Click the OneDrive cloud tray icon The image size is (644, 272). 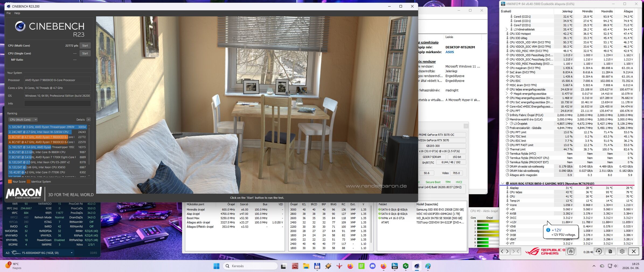tap(602, 266)
